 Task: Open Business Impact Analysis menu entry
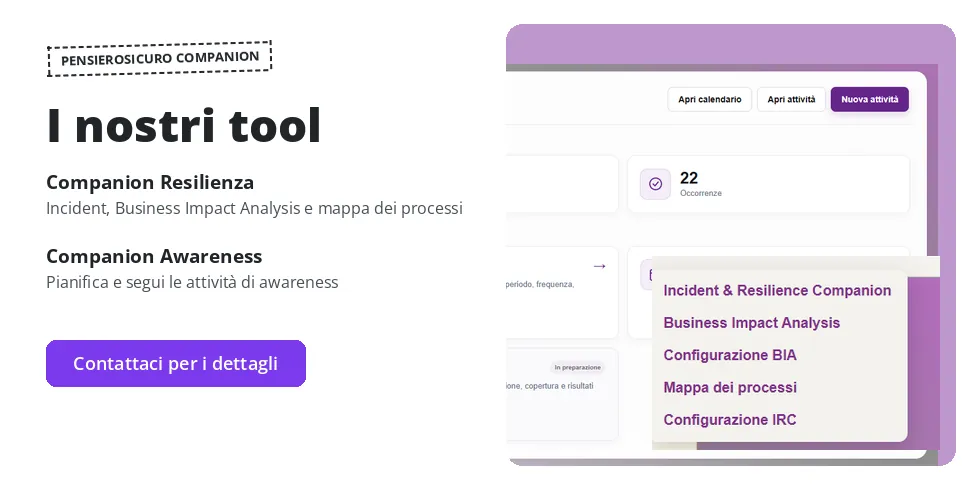(751, 323)
